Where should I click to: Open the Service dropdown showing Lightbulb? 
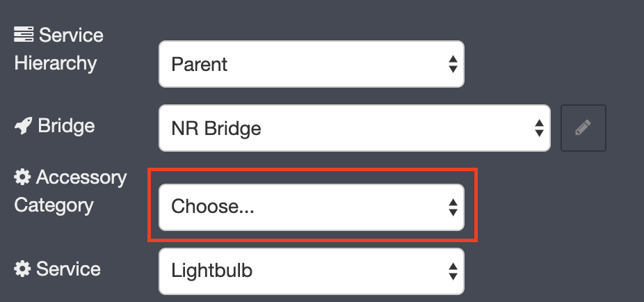click(x=312, y=271)
